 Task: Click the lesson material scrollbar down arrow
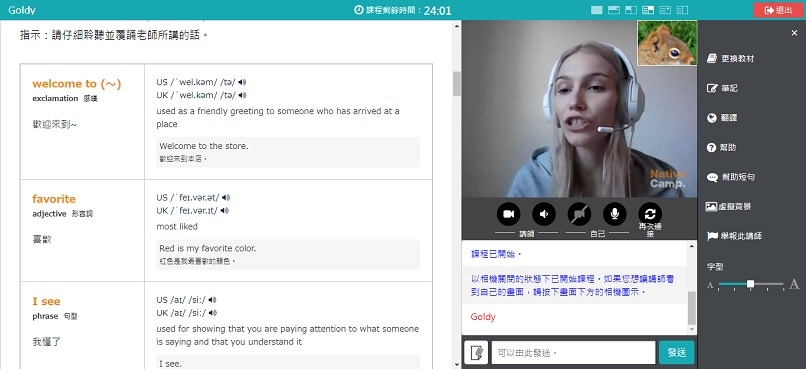(457, 364)
